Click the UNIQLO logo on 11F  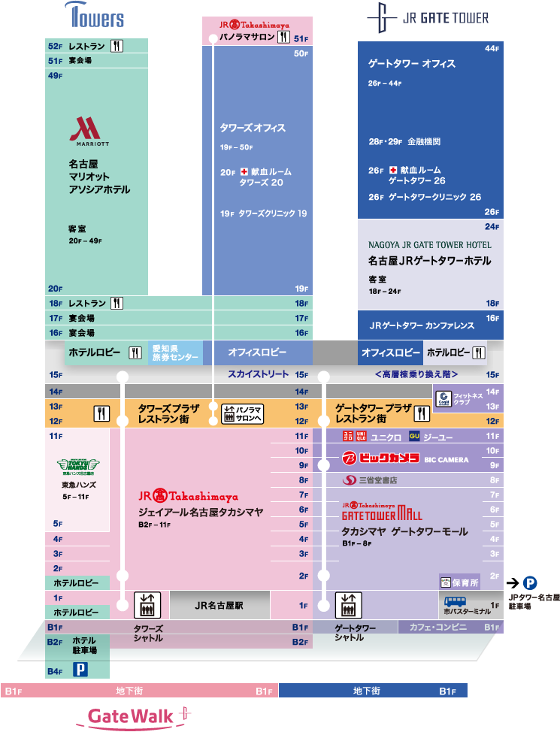355,436
